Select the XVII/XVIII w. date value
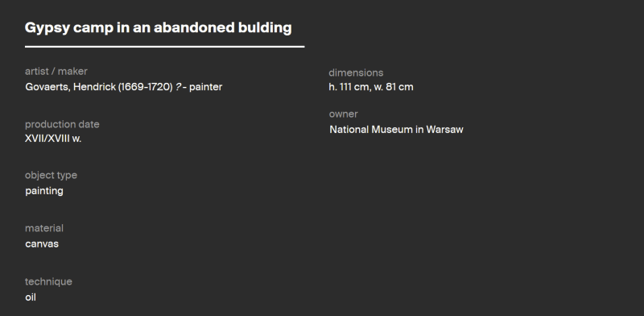The image size is (644, 316). [53, 139]
